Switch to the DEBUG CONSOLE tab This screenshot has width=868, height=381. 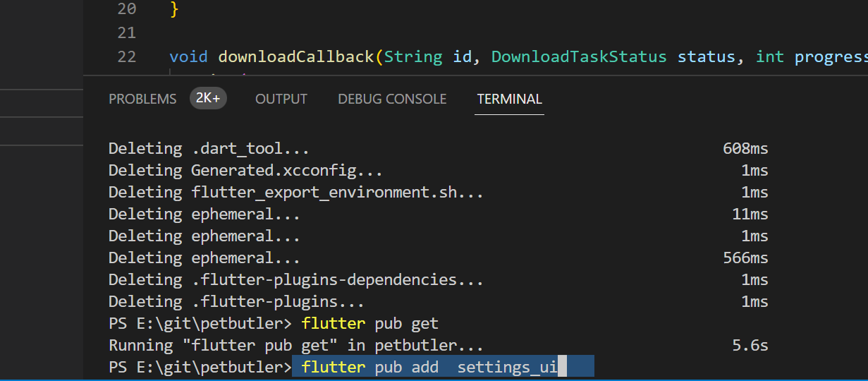tap(392, 99)
